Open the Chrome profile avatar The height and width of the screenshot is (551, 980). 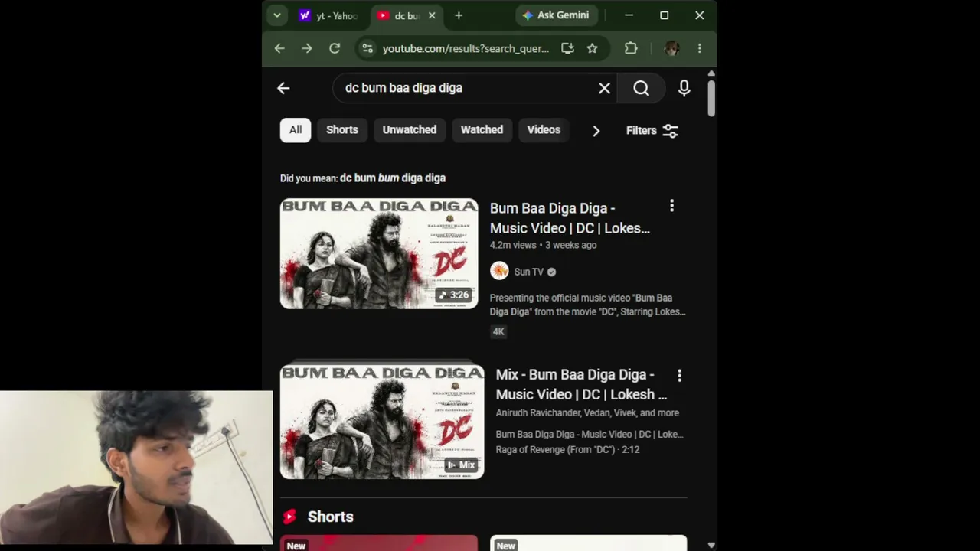[x=671, y=48]
